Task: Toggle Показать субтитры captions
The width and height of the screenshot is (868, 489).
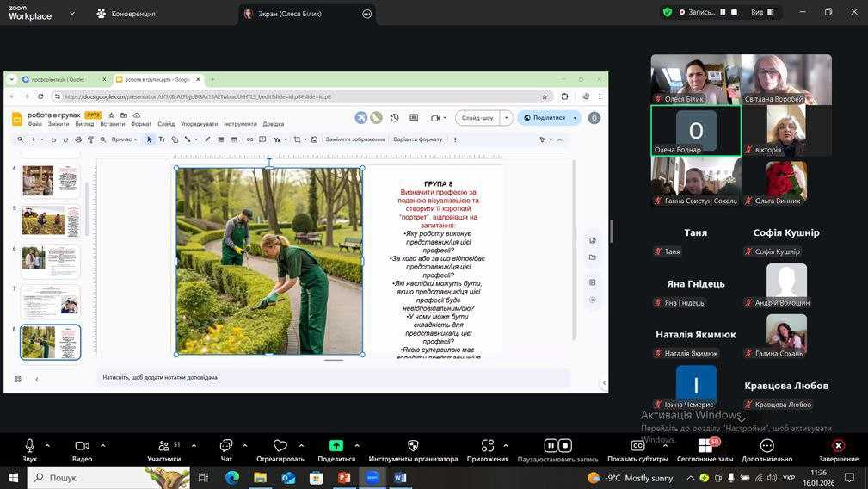Action: point(637,446)
